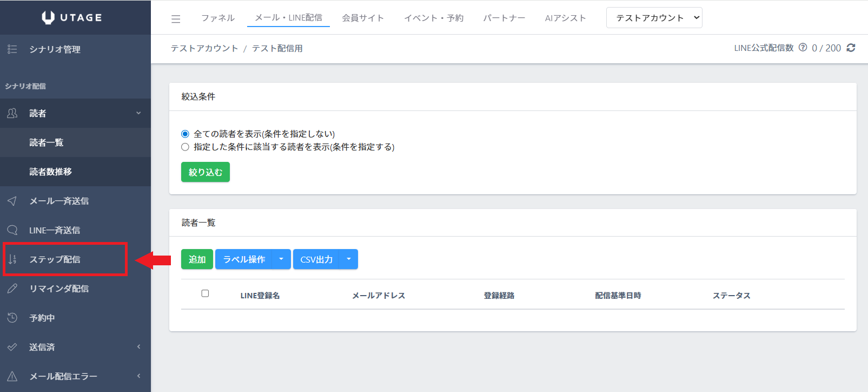Viewport: 868px width, 392px height.
Task: Click the help icon beside LINE公式配信数
Action: 803,48
